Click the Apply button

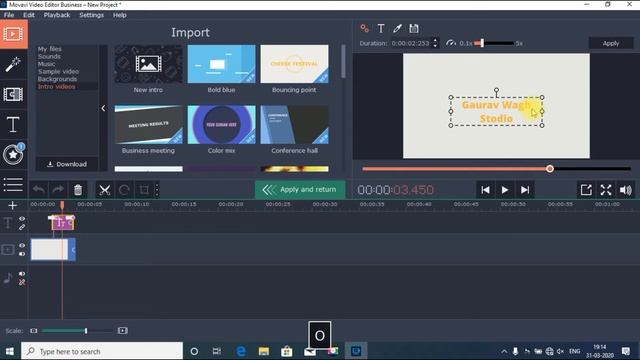tap(611, 43)
